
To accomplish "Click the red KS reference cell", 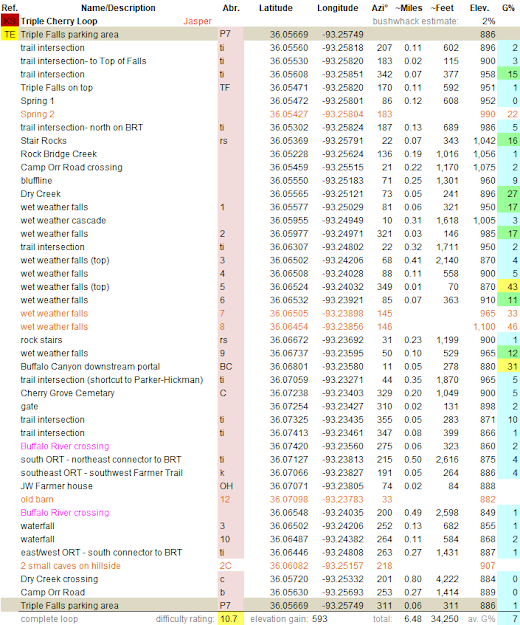I will [10, 21].
